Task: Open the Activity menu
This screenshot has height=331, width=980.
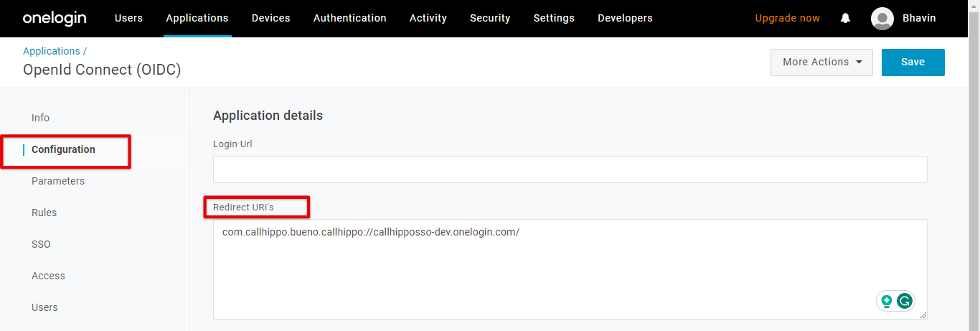Action: (428, 18)
